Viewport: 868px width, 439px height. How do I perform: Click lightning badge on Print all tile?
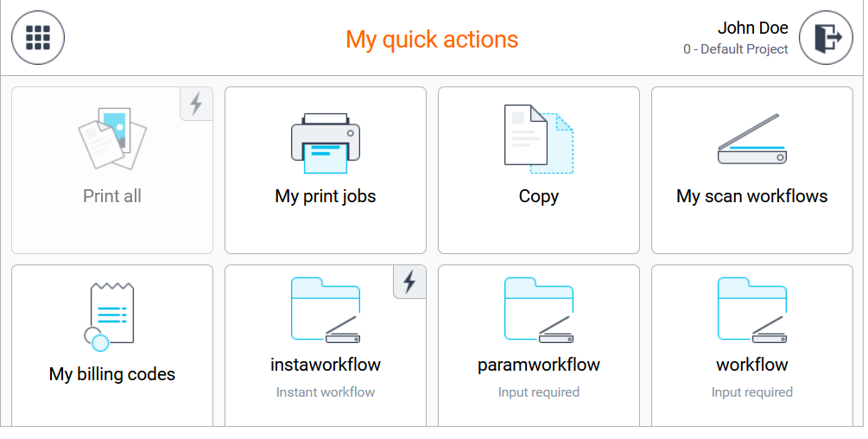[x=196, y=104]
